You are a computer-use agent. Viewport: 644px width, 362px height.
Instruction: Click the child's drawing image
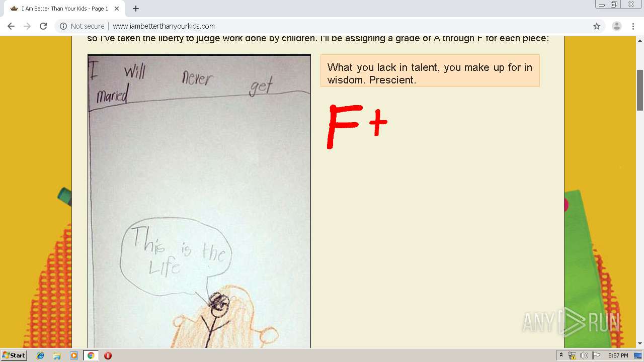coord(199,201)
